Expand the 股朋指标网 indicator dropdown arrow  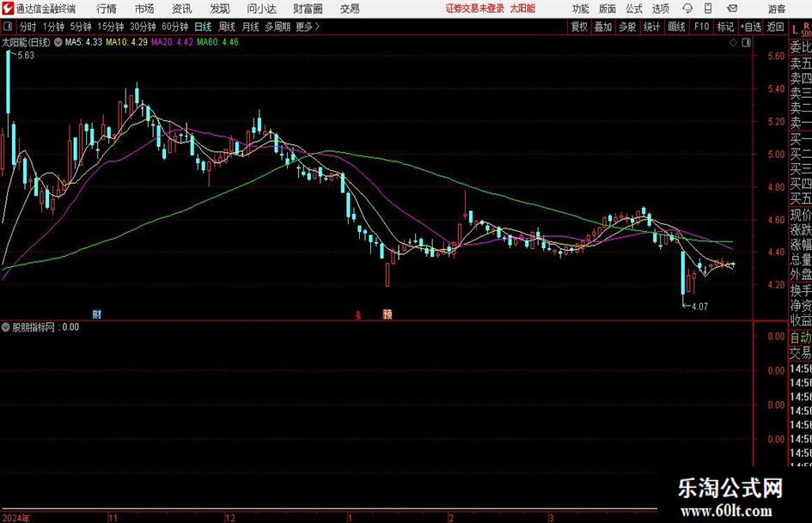6,327
